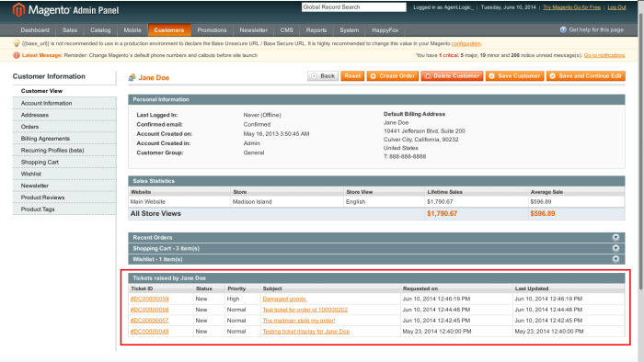Click the help icon near Get help

[563, 30]
